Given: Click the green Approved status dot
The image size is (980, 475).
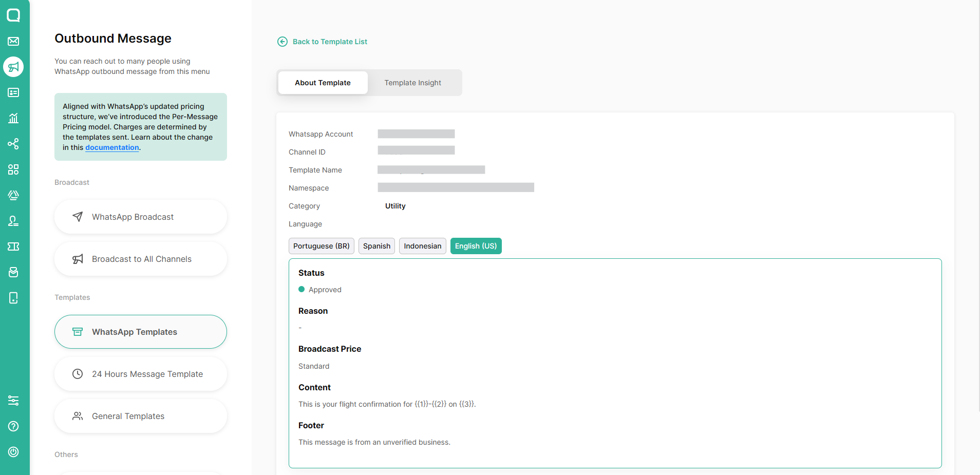Looking at the screenshot, I should pyautogui.click(x=301, y=289).
